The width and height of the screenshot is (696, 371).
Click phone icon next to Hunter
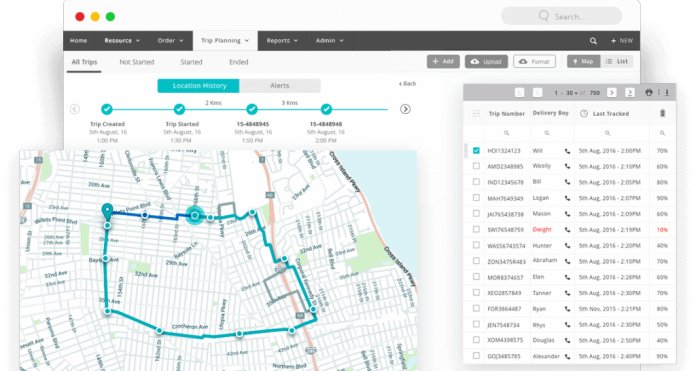[x=567, y=246]
